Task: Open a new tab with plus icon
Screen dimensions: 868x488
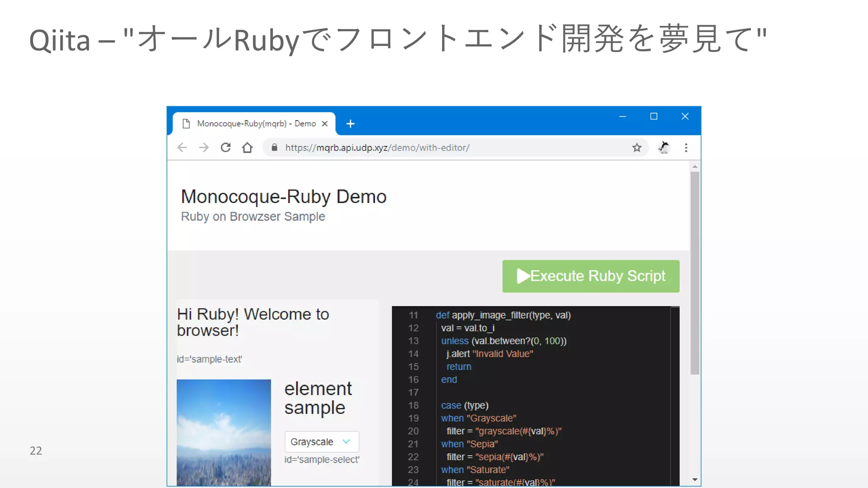Action: (x=351, y=124)
